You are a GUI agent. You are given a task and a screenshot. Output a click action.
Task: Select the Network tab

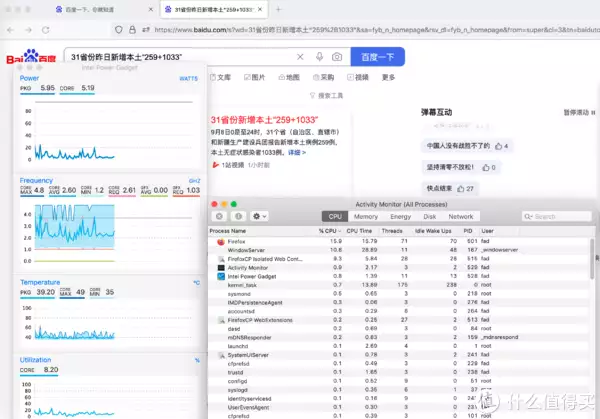(460, 216)
